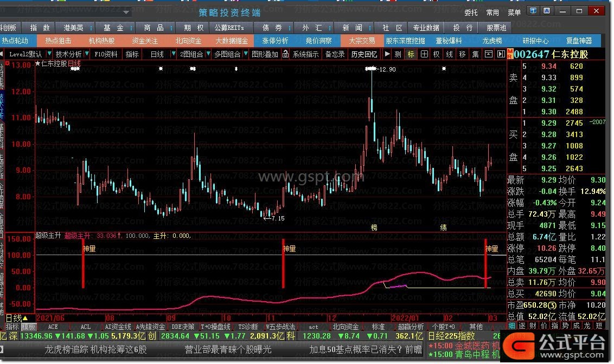
Task: Open the Level2默认 dropdown arrow
Action: [x=49, y=54]
